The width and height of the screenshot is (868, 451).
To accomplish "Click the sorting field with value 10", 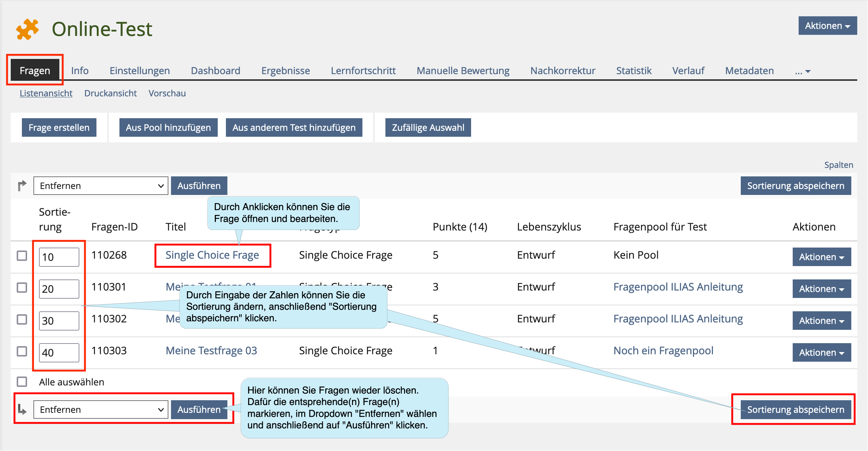I will coord(59,257).
